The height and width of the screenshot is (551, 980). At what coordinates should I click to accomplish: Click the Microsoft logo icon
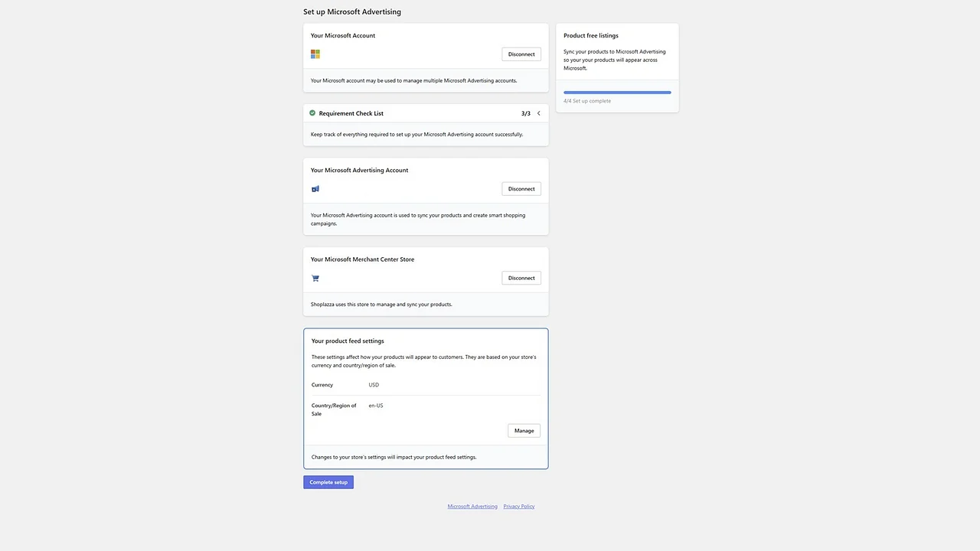pos(315,54)
